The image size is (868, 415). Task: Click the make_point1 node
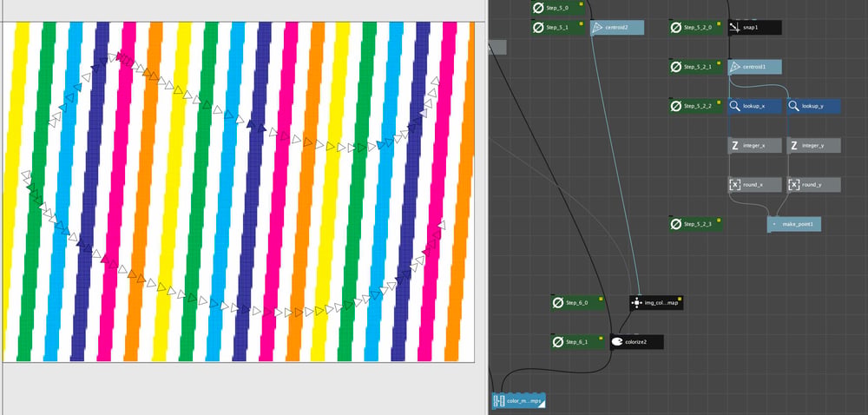pyautogui.click(x=794, y=224)
